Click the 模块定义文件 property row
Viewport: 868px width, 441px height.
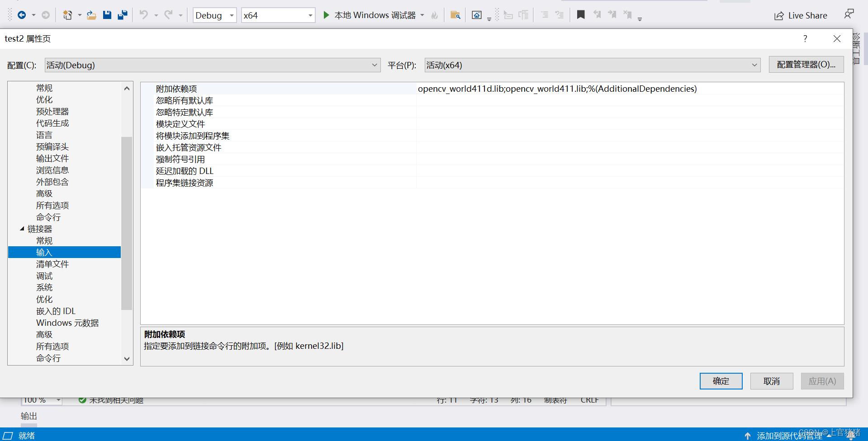click(492, 124)
